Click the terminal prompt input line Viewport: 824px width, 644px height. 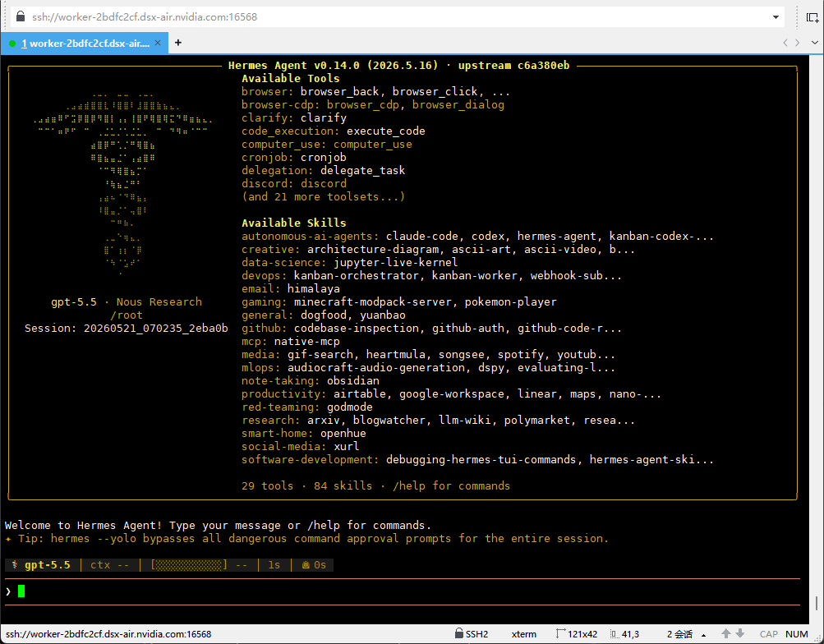click(402, 591)
